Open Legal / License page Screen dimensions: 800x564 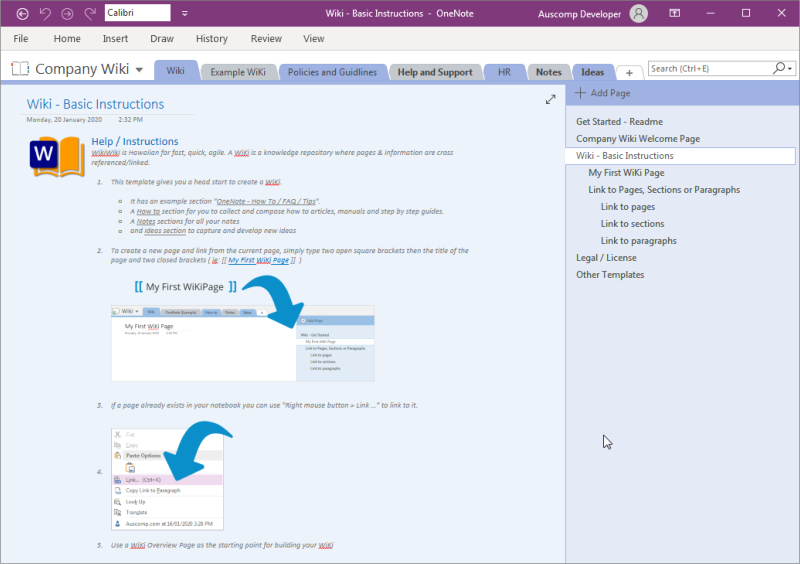(x=606, y=258)
